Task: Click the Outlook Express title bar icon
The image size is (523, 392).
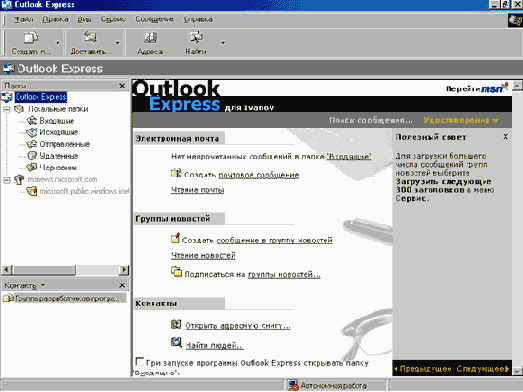Action: pyautogui.click(x=6, y=5)
